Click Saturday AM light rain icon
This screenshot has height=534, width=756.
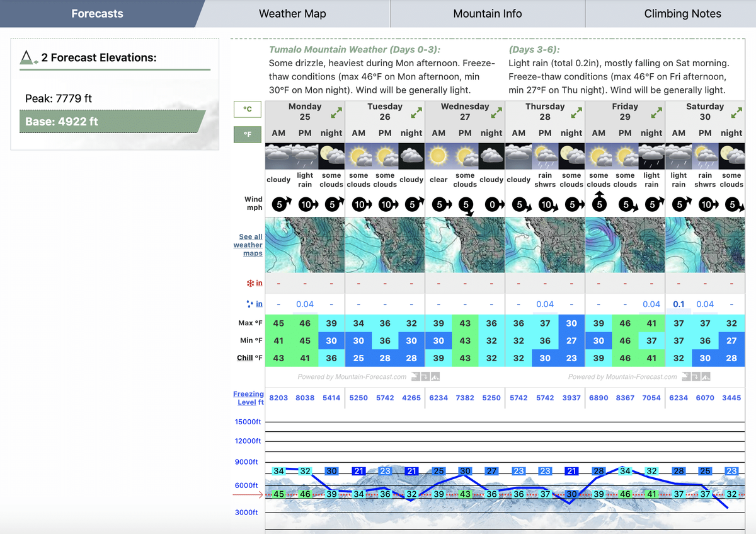coord(679,156)
